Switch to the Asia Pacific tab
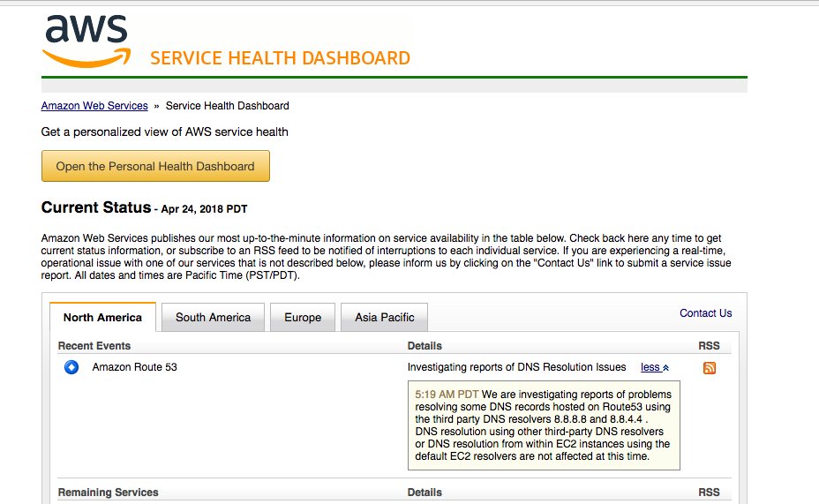 pos(385,317)
